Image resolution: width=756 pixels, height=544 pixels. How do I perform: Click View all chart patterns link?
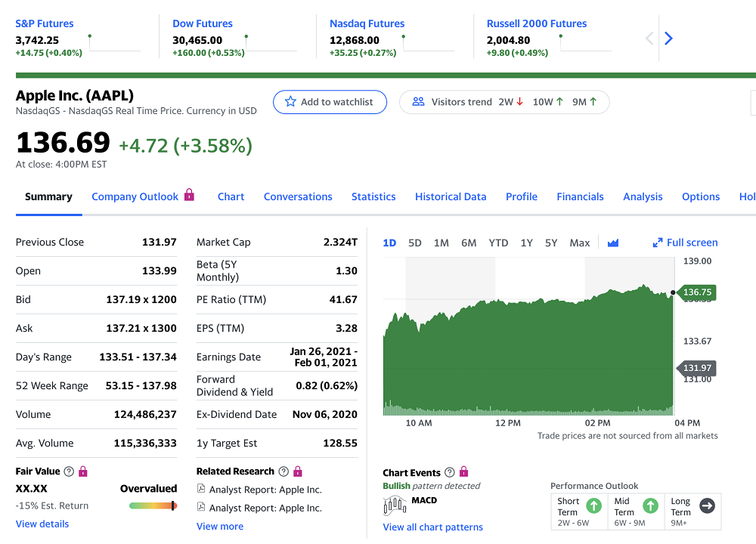[432, 527]
